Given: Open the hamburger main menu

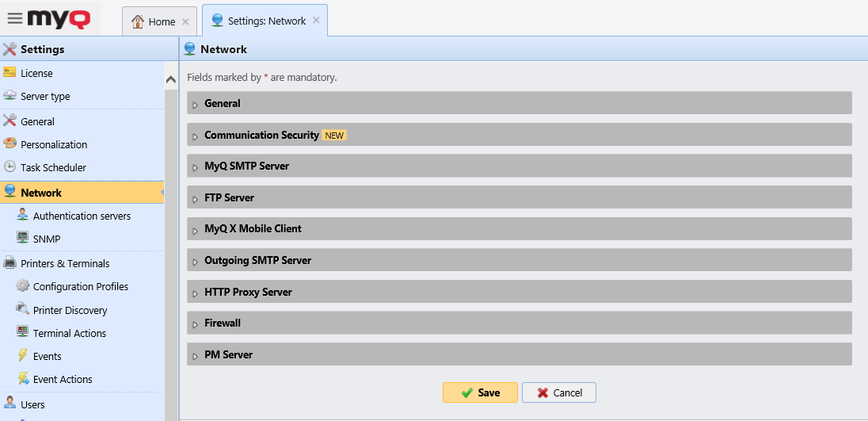Looking at the screenshot, I should [x=14, y=19].
